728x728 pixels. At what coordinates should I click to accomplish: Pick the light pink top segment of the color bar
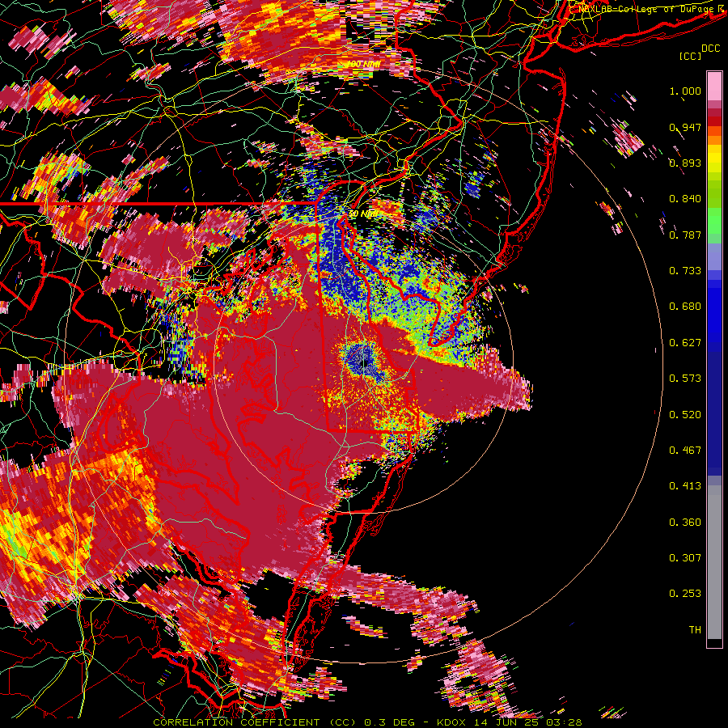pos(714,87)
